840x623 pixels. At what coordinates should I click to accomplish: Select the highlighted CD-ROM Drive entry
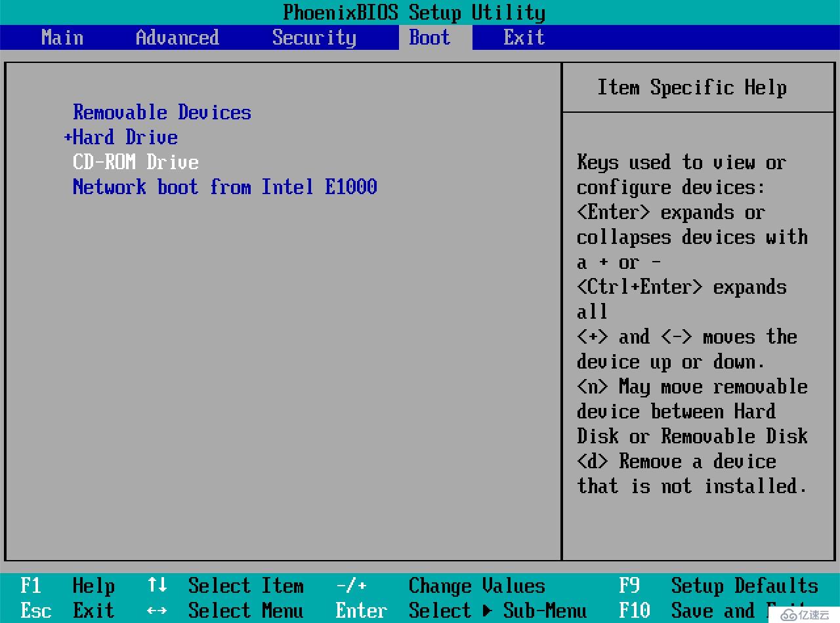(x=136, y=162)
